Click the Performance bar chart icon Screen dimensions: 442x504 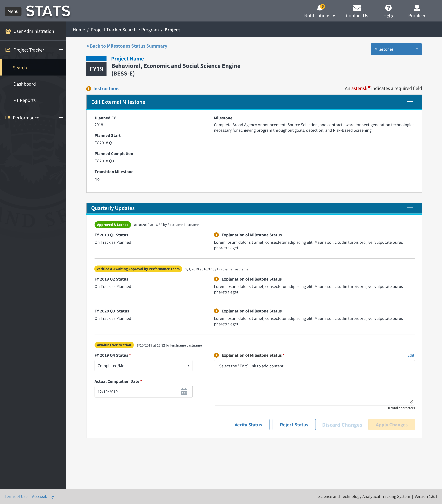[8, 118]
